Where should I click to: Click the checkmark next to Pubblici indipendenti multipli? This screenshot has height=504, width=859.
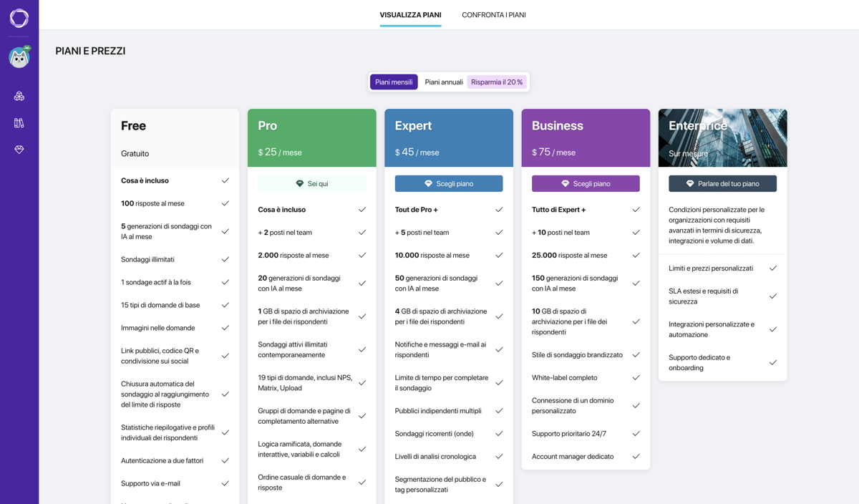(499, 411)
